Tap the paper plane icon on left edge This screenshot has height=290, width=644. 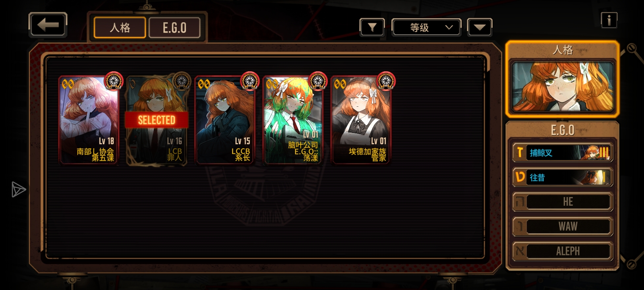point(19,190)
